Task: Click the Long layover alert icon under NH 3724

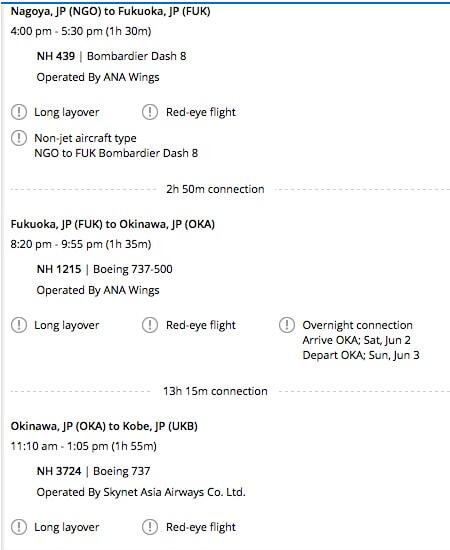Action: coord(19,527)
